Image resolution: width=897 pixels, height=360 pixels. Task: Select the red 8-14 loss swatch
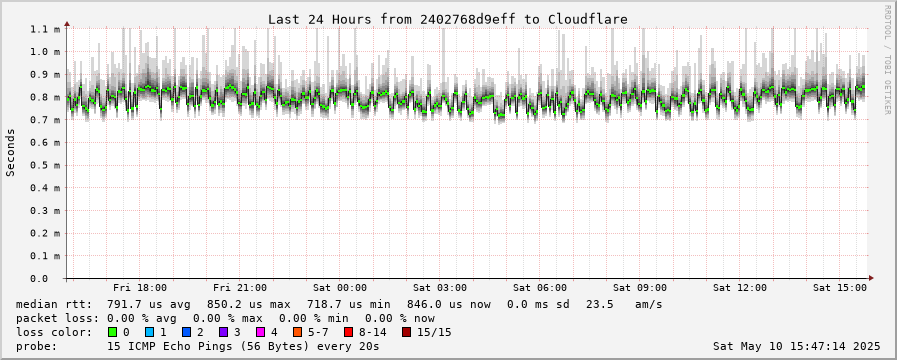(348, 332)
